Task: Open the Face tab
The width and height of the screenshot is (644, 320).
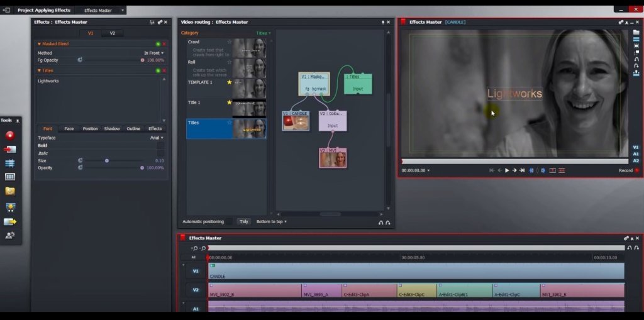Action: pos(69,129)
